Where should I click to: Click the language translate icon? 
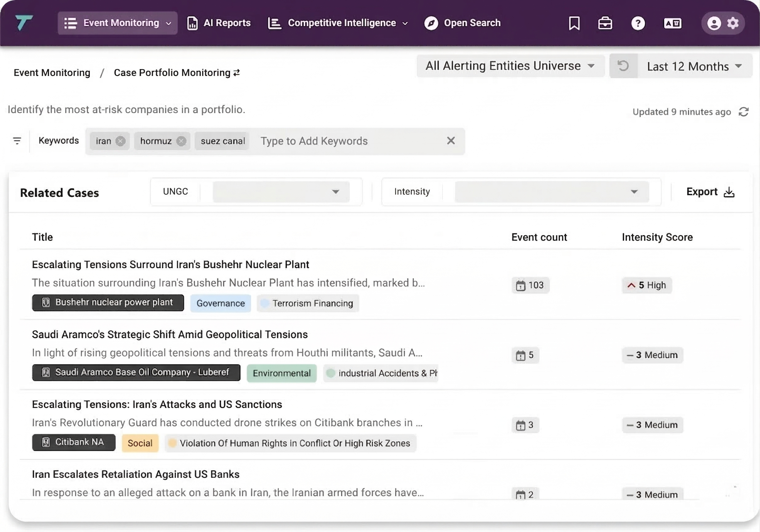coord(672,23)
